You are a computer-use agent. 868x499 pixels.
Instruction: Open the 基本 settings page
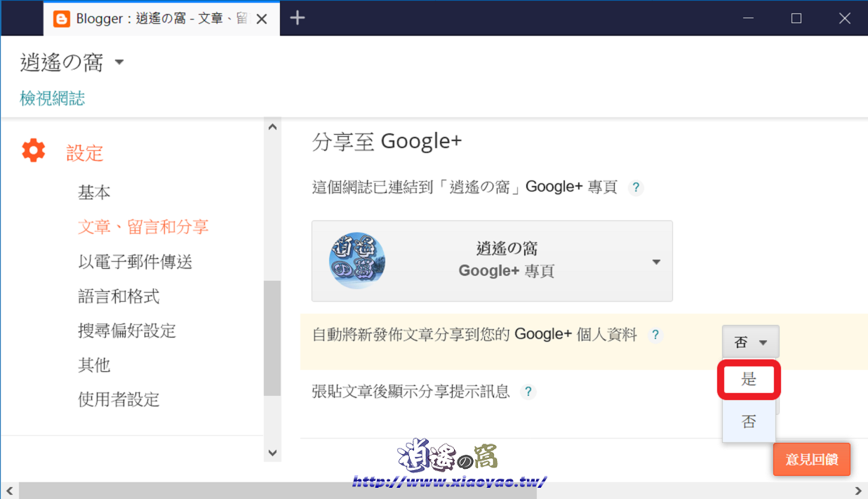(94, 192)
